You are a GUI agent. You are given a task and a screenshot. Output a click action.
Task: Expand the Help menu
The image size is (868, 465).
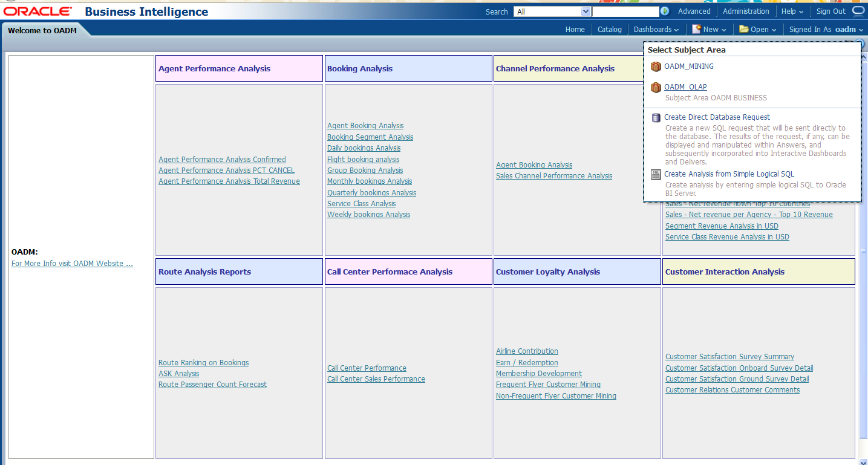[x=792, y=11]
